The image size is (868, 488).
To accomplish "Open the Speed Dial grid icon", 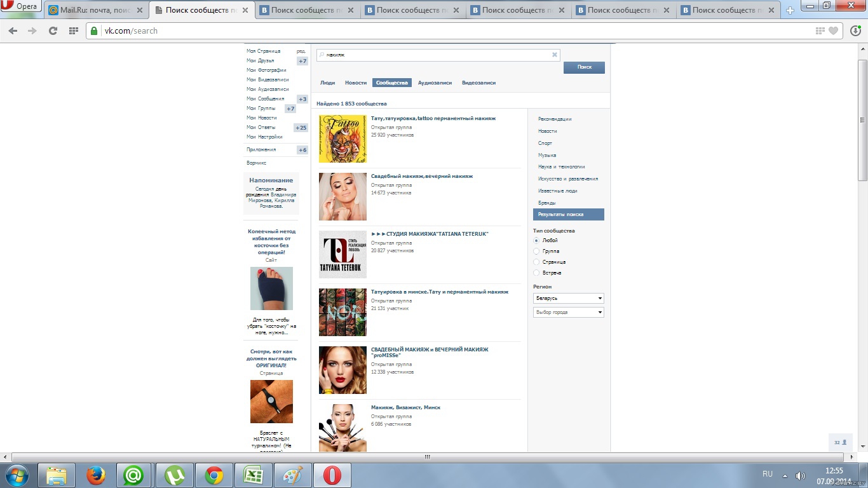I will point(73,30).
